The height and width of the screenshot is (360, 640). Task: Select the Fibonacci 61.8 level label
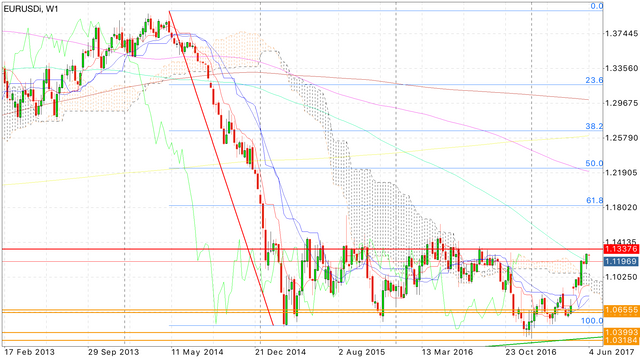tap(594, 200)
